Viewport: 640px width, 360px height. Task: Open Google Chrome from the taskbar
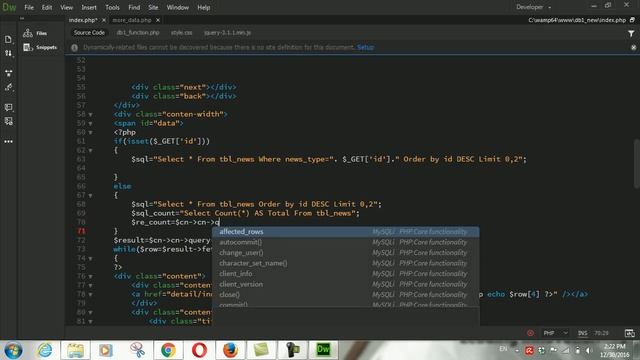coord(168,350)
